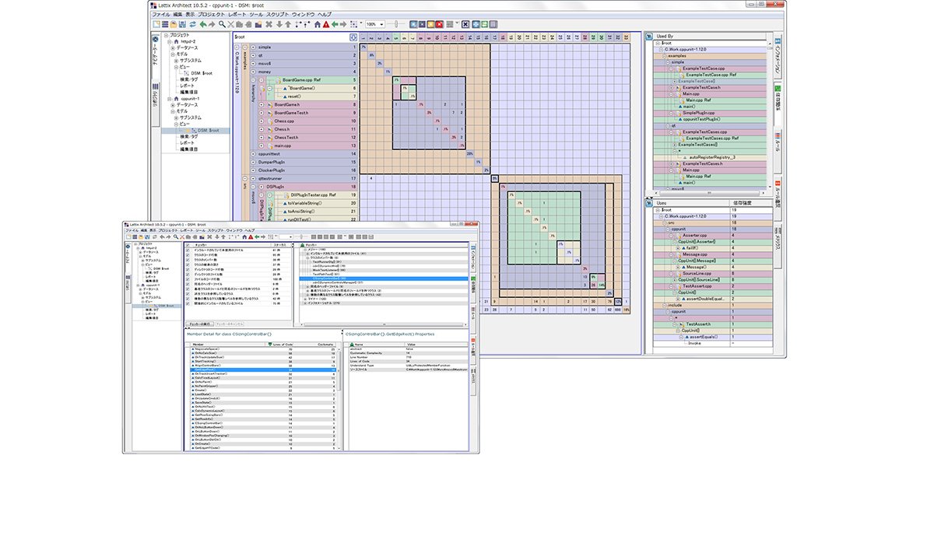Image resolution: width=934 pixels, height=560 pixels.
Task: Uncheck ディレクトリのファイル数 checker checkbox
Action: click(188, 274)
